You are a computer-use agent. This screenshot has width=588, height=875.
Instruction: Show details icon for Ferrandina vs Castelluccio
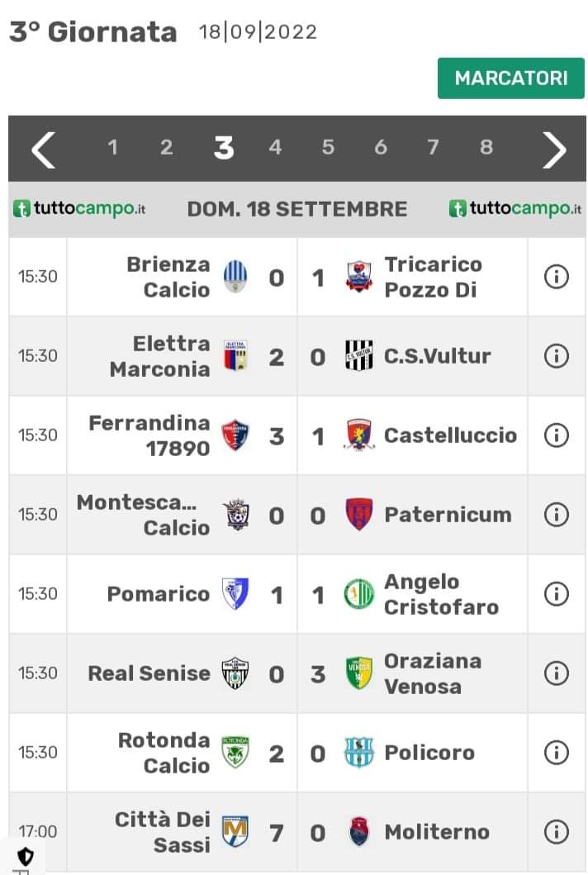point(556,435)
